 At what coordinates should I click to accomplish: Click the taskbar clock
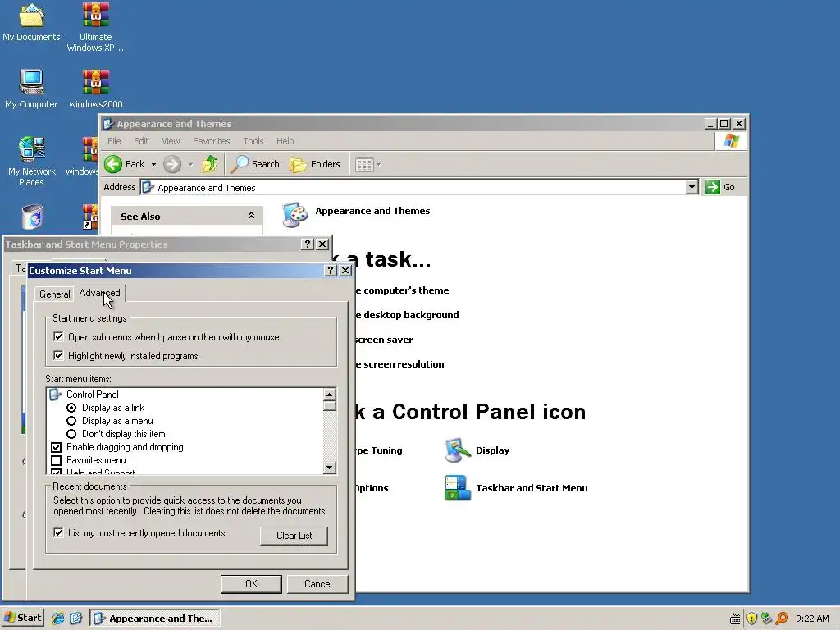(x=812, y=619)
